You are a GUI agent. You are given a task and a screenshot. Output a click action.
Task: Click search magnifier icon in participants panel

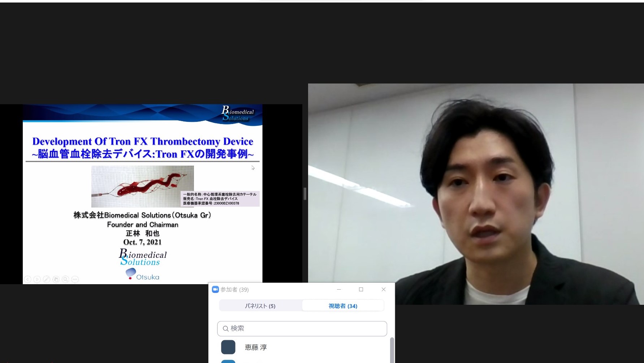pos(225,329)
